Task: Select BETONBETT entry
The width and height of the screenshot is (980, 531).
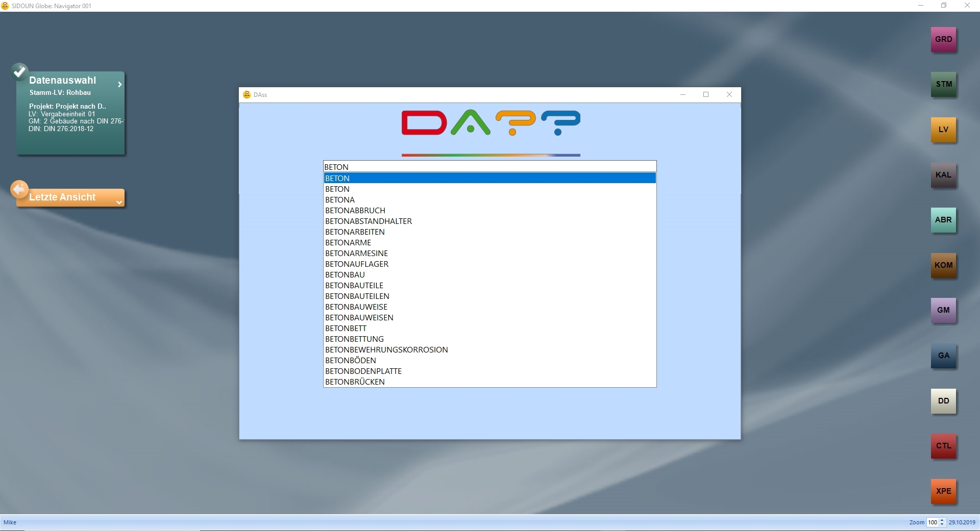Action: [x=490, y=328]
